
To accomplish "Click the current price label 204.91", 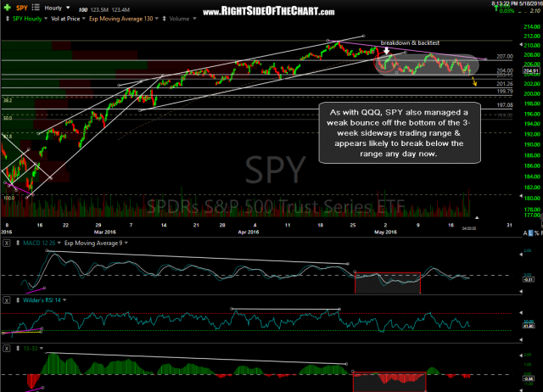I will tap(531, 71).
